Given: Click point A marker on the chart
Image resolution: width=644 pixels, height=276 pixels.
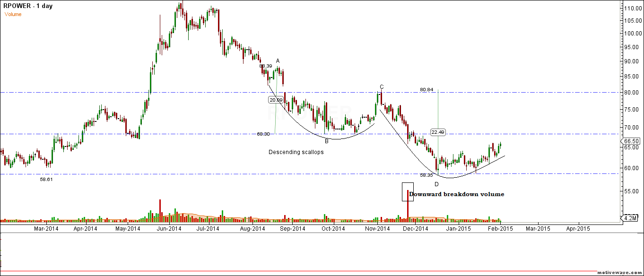Looking at the screenshot, I should click(278, 60).
